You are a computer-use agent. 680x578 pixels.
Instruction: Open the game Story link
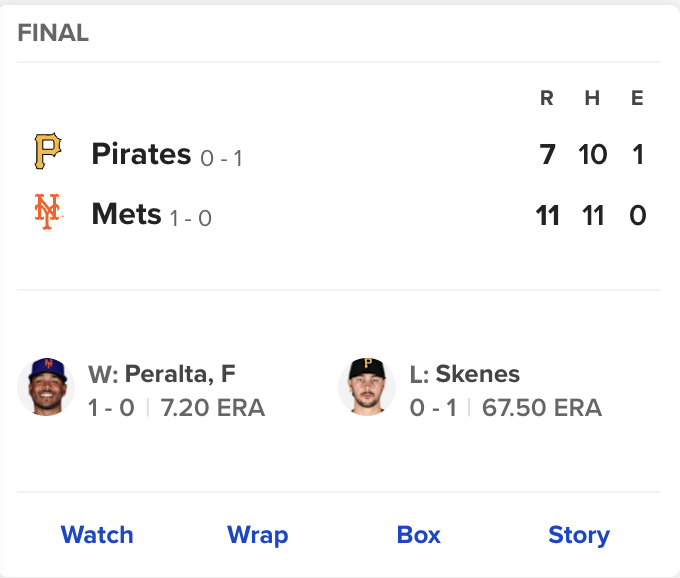pos(579,535)
